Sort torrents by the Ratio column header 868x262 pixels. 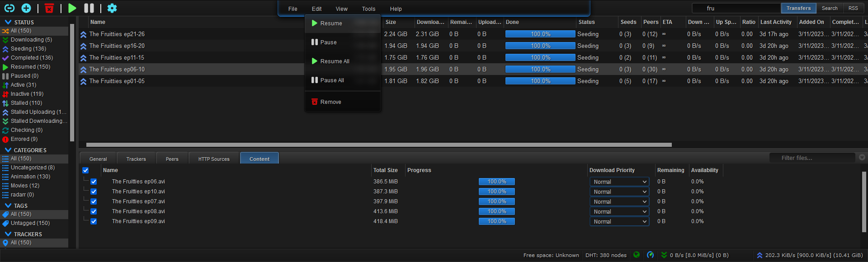(749, 22)
